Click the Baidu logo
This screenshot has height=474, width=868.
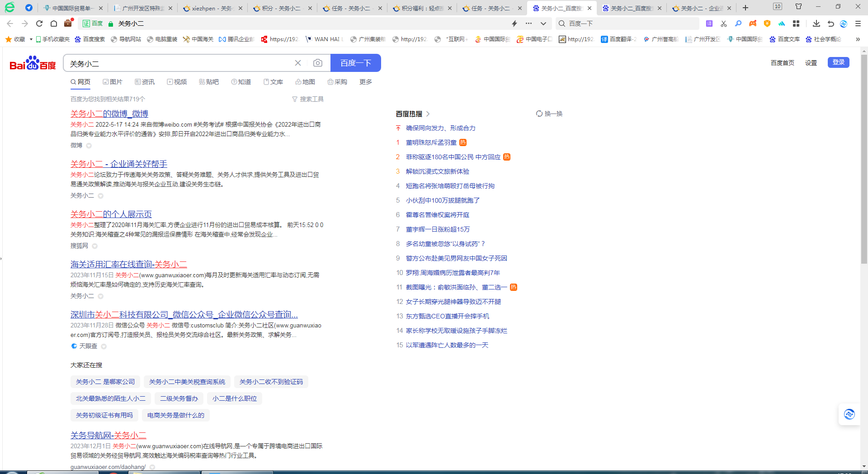click(x=33, y=63)
